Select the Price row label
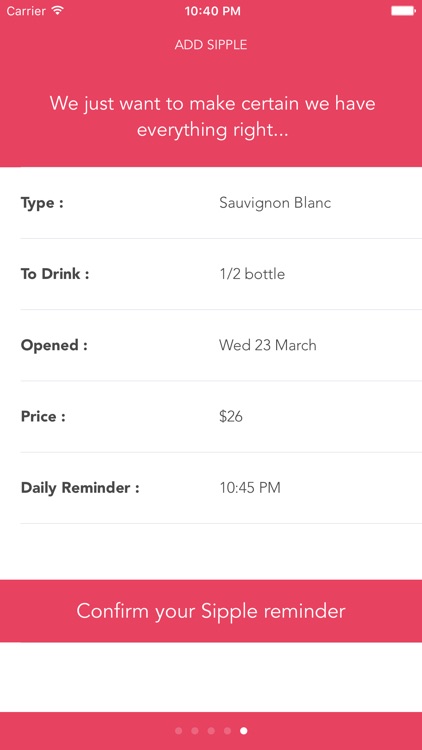The height and width of the screenshot is (750, 422). 43,417
